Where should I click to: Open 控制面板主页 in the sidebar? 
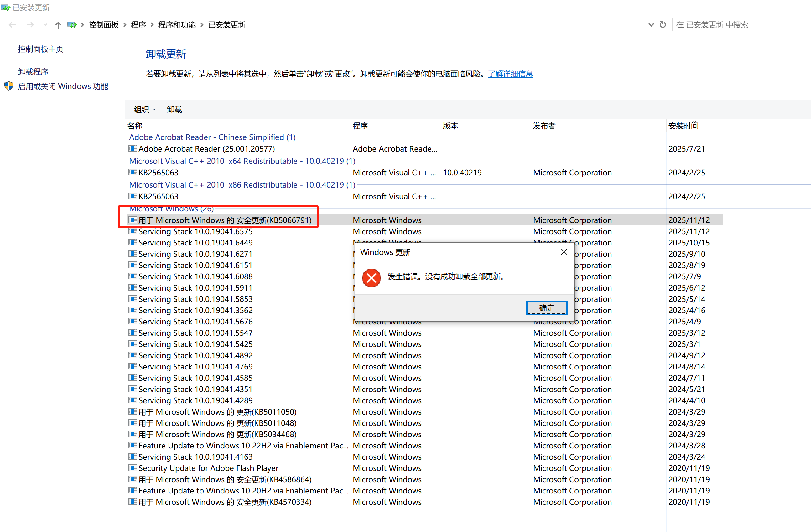(x=40, y=49)
